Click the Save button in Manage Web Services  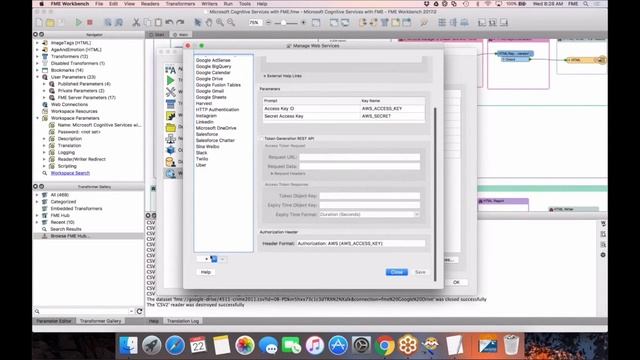tap(420, 272)
